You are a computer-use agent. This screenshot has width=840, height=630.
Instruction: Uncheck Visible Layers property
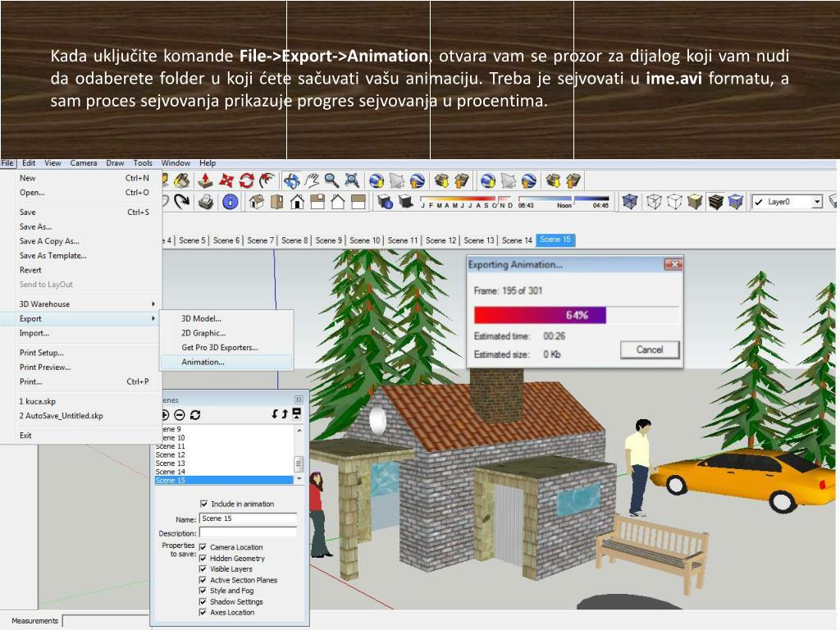coord(203,569)
